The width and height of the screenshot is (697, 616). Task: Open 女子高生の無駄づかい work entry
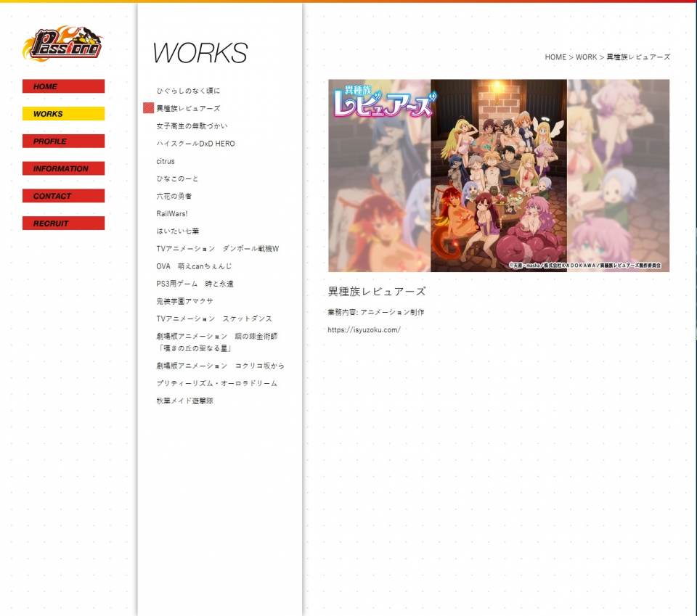pos(192,126)
